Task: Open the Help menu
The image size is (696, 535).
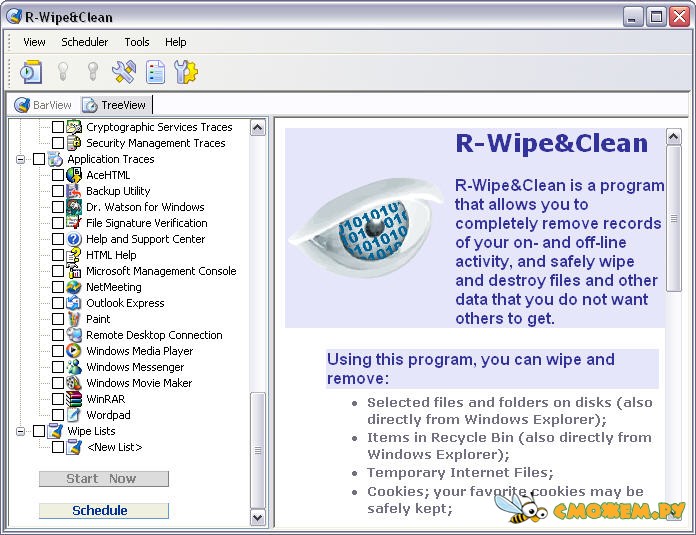Action: tap(175, 42)
